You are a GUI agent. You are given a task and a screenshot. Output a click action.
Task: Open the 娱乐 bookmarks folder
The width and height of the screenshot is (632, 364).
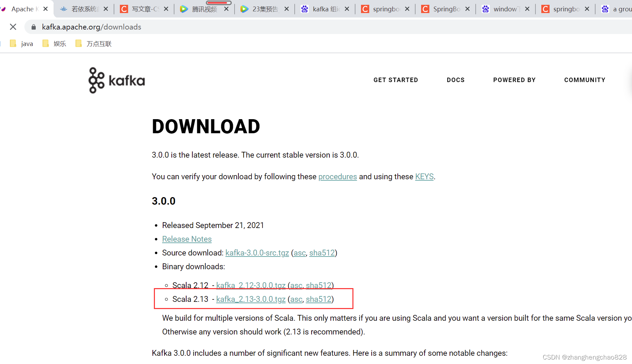pyautogui.click(x=54, y=44)
